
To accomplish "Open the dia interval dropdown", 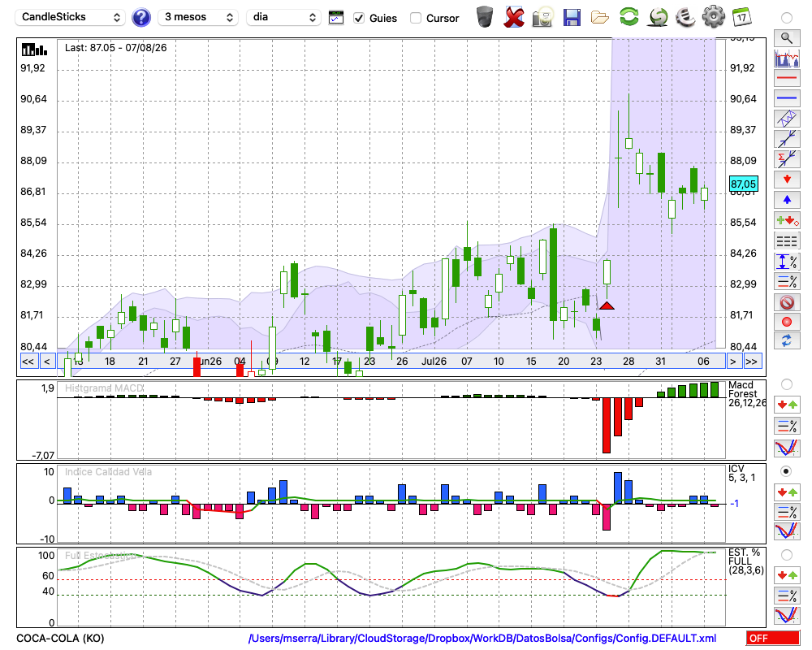I will (x=283, y=17).
